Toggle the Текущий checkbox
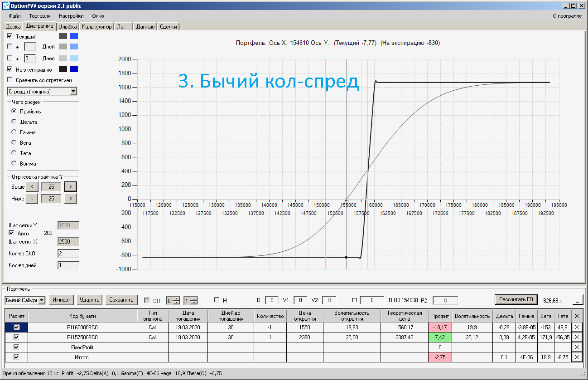Viewport: 588px width, 381px height. pos(10,36)
